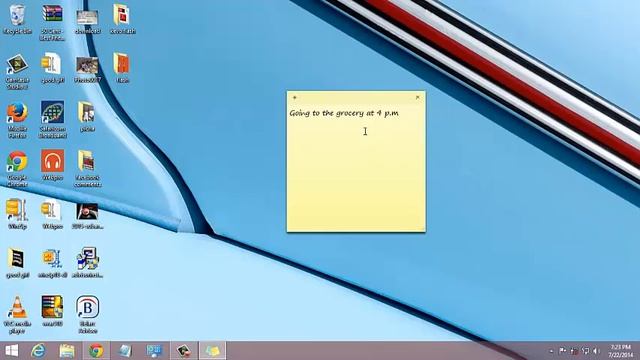Select the 'flash' folder with orange cover

point(122,68)
